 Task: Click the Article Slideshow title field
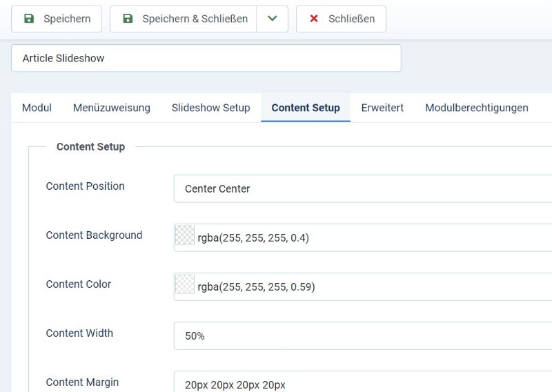click(206, 58)
